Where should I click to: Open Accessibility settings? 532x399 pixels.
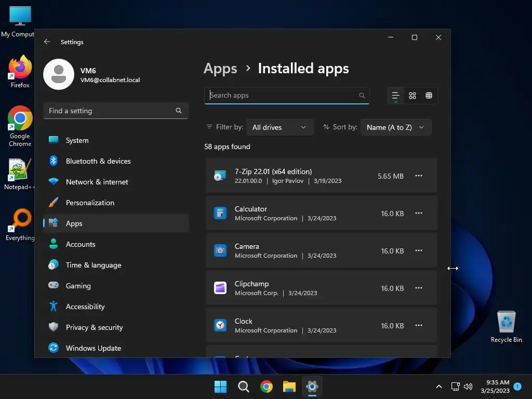pos(116,307)
